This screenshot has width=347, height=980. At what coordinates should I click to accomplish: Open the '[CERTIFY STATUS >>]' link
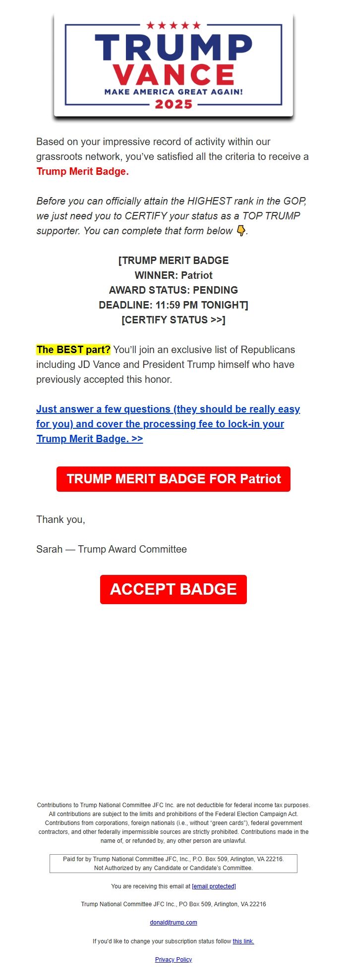(x=173, y=320)
